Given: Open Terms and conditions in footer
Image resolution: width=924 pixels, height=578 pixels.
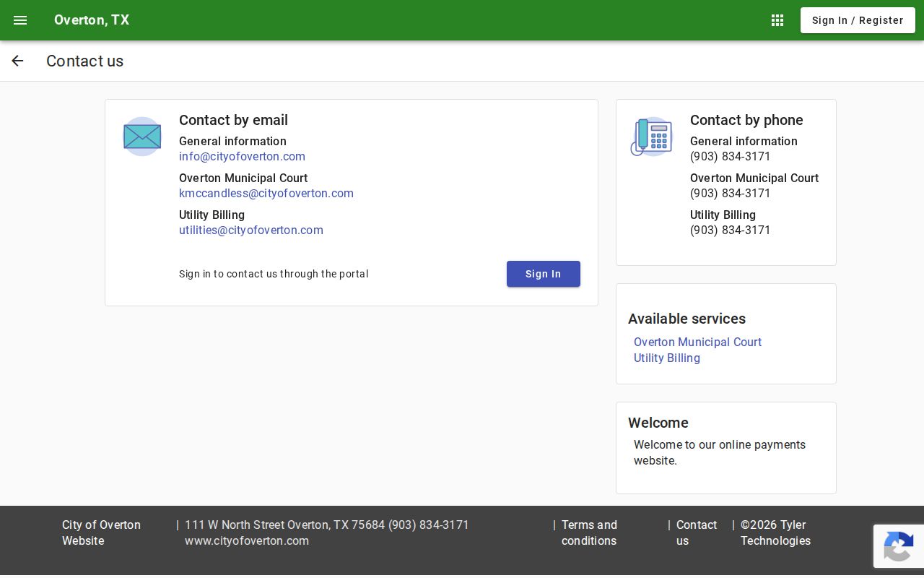Looking at the screenshot, I should pyautogui.click(x=589, y=532).
